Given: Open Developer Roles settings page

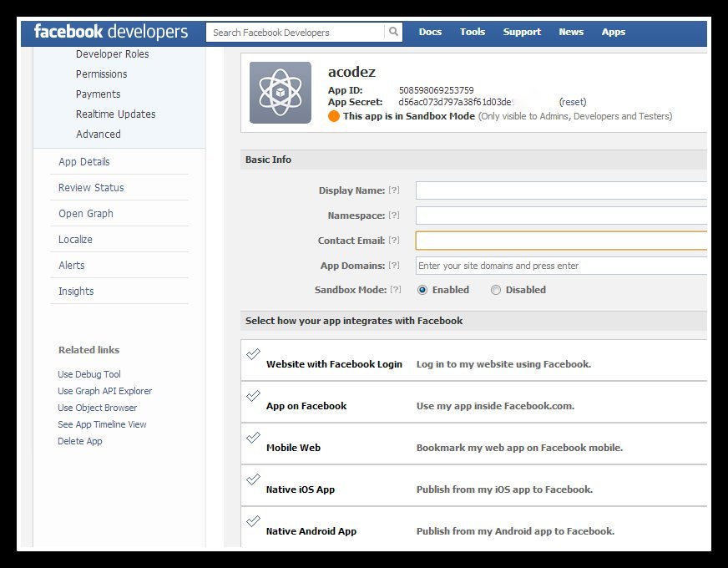Looking at the screenshot, I should 113,53.
